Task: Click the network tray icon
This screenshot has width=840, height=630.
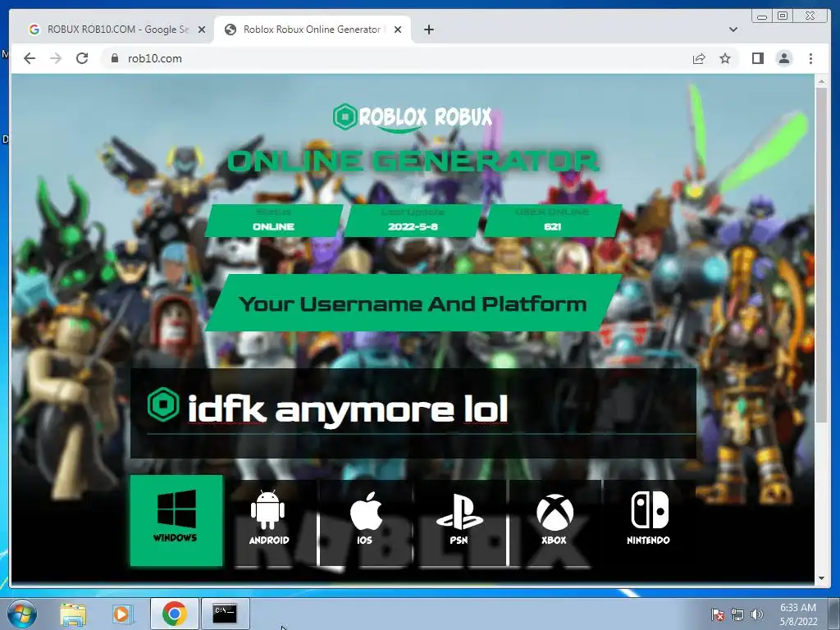Action: pos(737,615)
